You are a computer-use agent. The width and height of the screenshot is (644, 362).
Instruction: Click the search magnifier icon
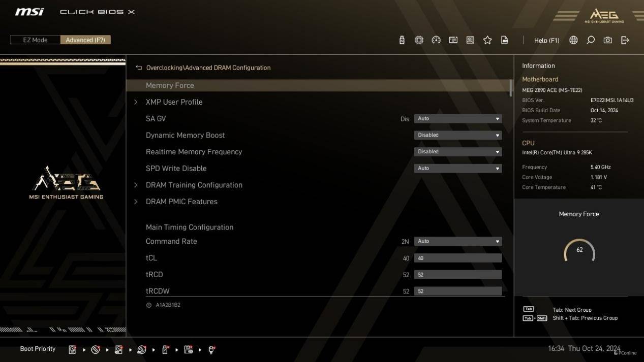[591, 40]
